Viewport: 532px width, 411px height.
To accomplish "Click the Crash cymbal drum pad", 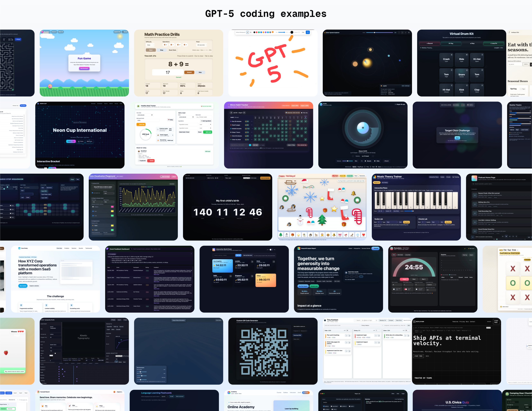I will click(446, 60).
